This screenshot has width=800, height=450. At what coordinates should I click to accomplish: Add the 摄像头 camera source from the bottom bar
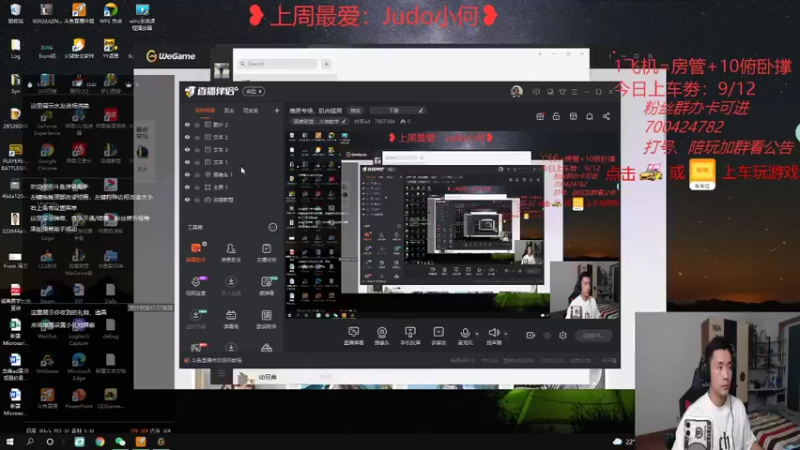pos(382,336)
